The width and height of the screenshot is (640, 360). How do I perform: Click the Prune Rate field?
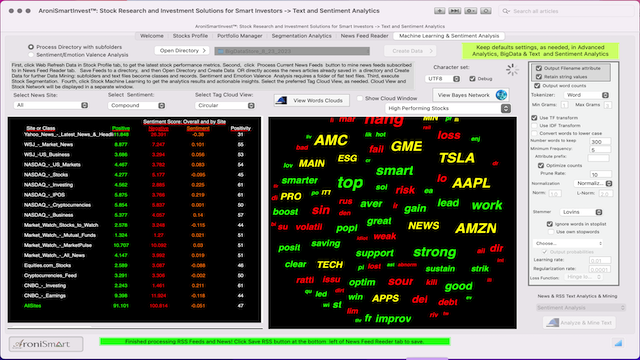pos(601,174)
